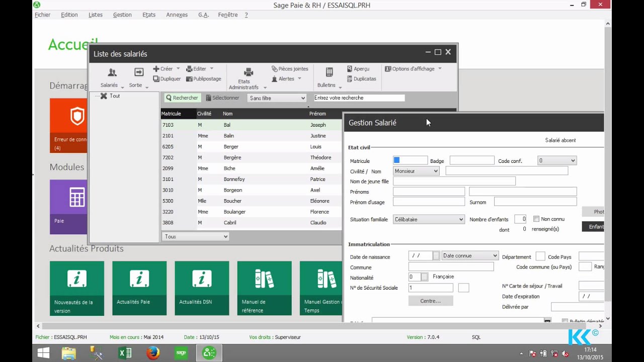Click the Alertes icon

click(x=274, y=79)
